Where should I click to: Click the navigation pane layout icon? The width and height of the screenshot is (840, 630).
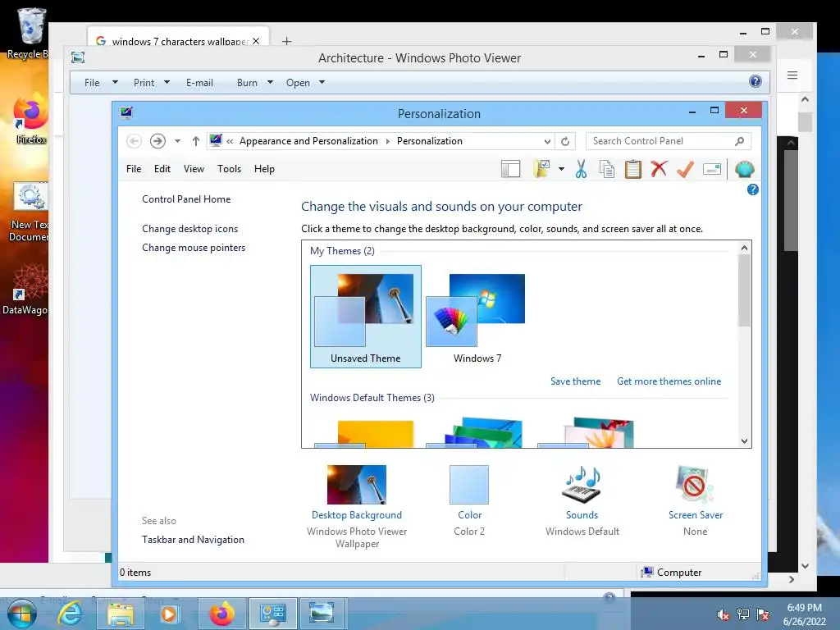coord(510,169)
